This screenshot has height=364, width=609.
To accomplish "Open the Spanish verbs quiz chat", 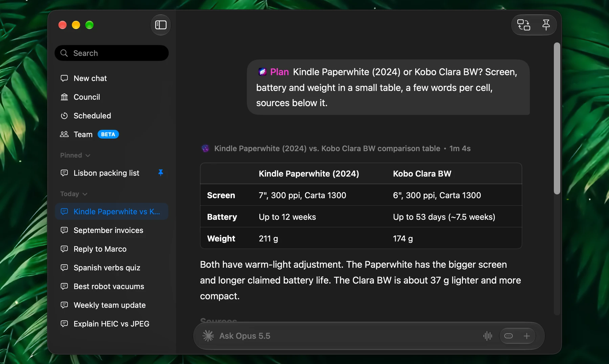I will [111, 268].
